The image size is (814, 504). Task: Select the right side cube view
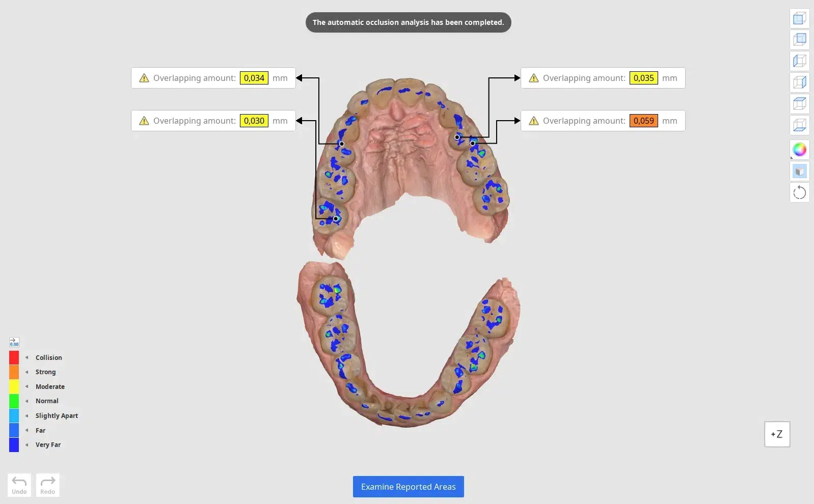799,82
